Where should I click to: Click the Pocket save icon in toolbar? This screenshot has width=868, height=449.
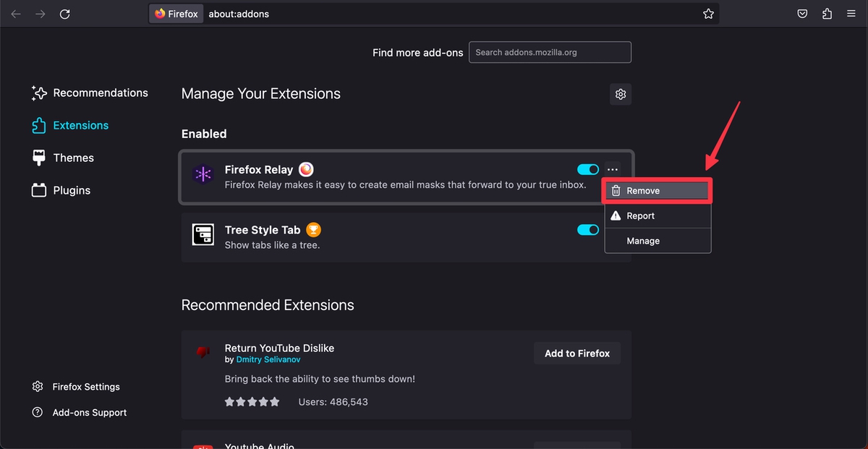802,13
